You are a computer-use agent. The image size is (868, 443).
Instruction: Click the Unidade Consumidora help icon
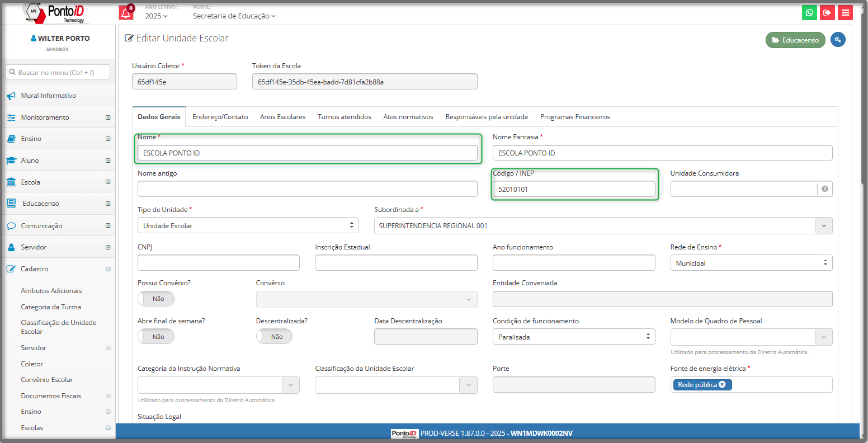825,190
